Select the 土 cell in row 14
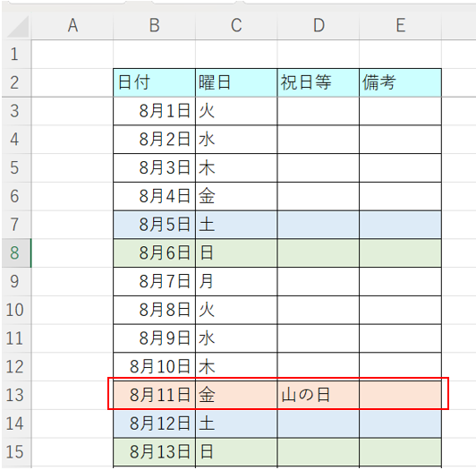This screenshot has width=476, height=470. click(236, 423)
